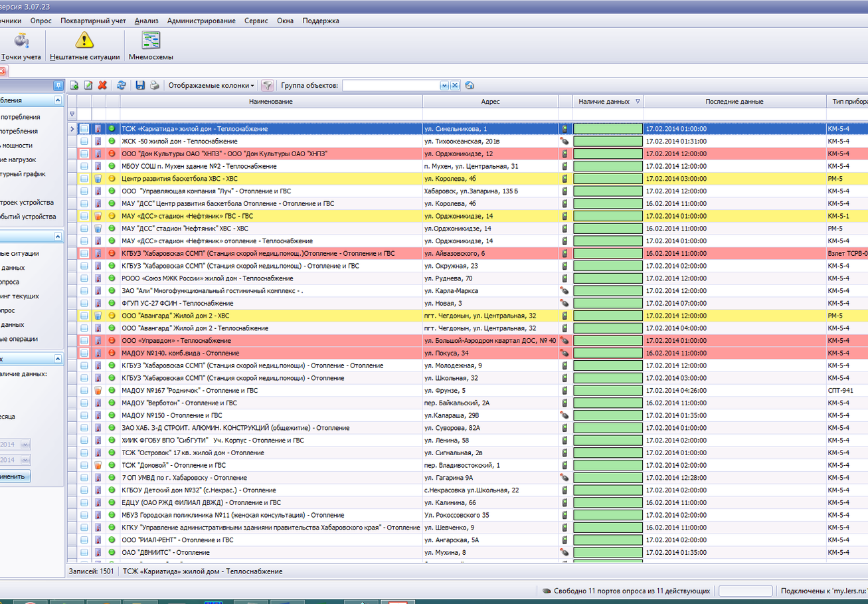Click data availability bar for МАДОУ №140 row
The image size is (868, 604).
click(x=608, y=353)
